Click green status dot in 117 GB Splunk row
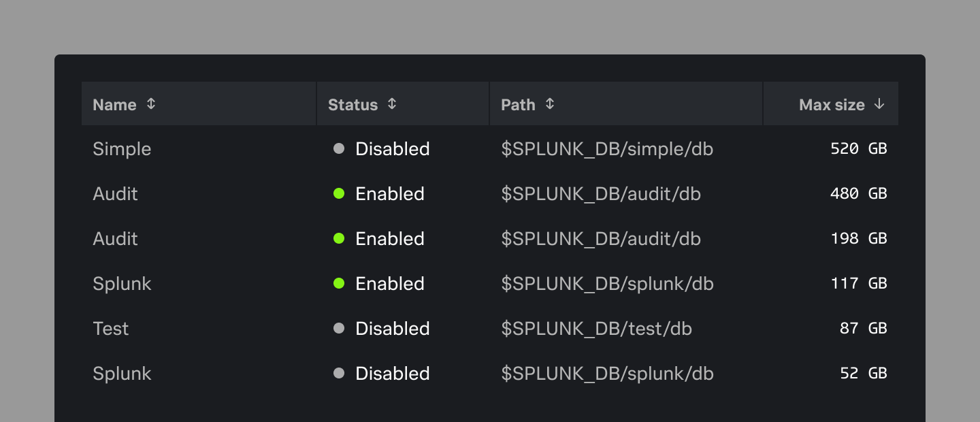 coord(339,283)
